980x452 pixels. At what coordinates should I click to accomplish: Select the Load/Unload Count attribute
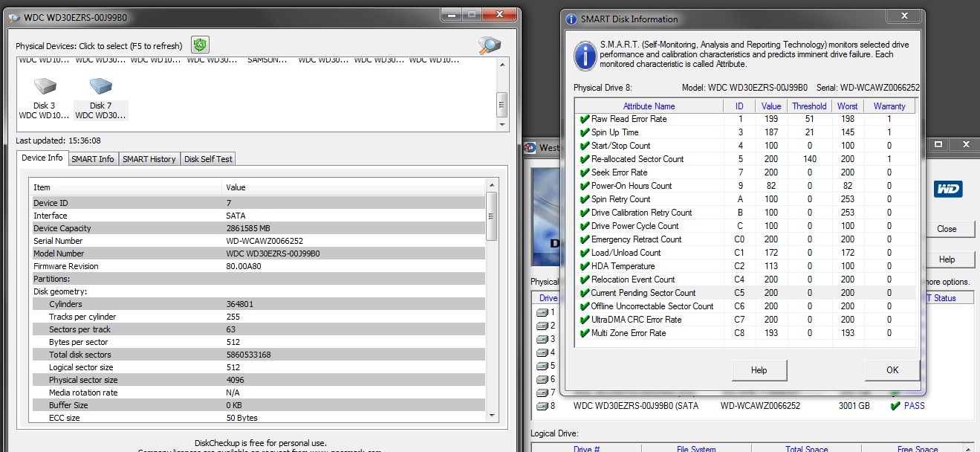(x=626, y=253)
